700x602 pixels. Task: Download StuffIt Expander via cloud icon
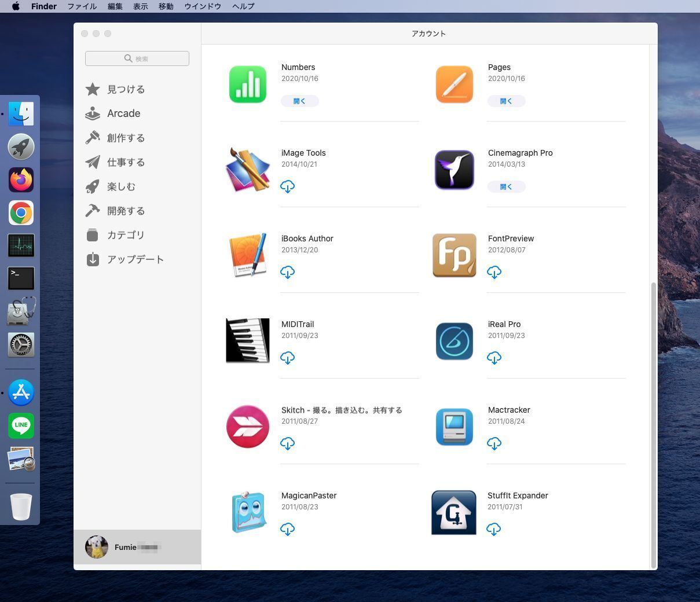pyautogui.click(x=494, y=529)
